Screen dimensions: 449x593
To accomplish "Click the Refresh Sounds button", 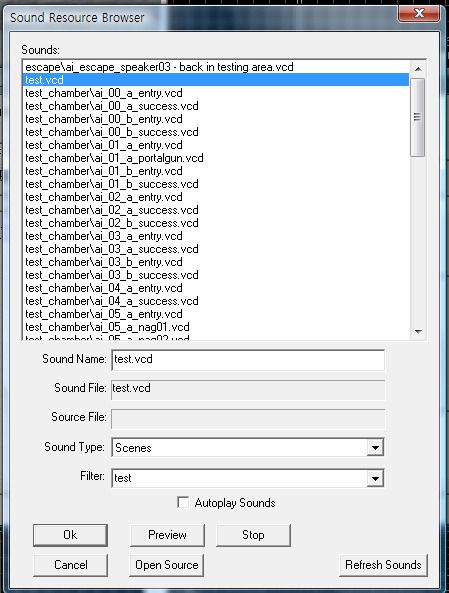I will [x=383, y=565].
